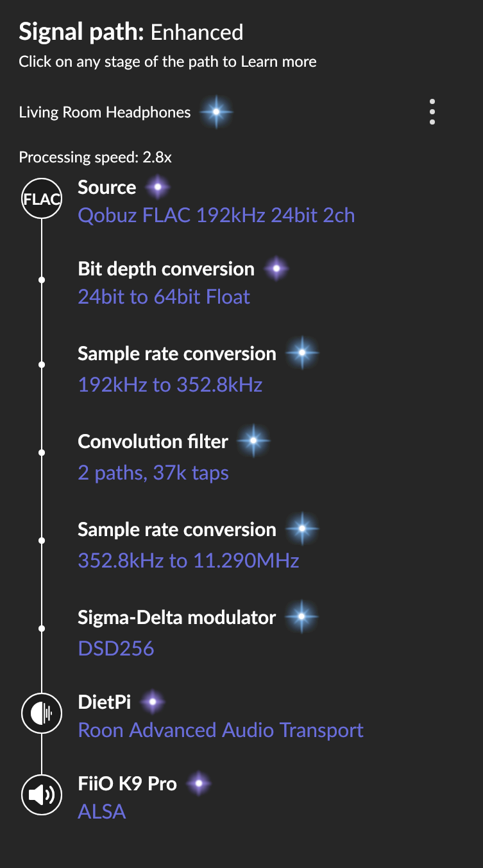Click purple star beside FiiO K9 Pro

pos(198,783)
